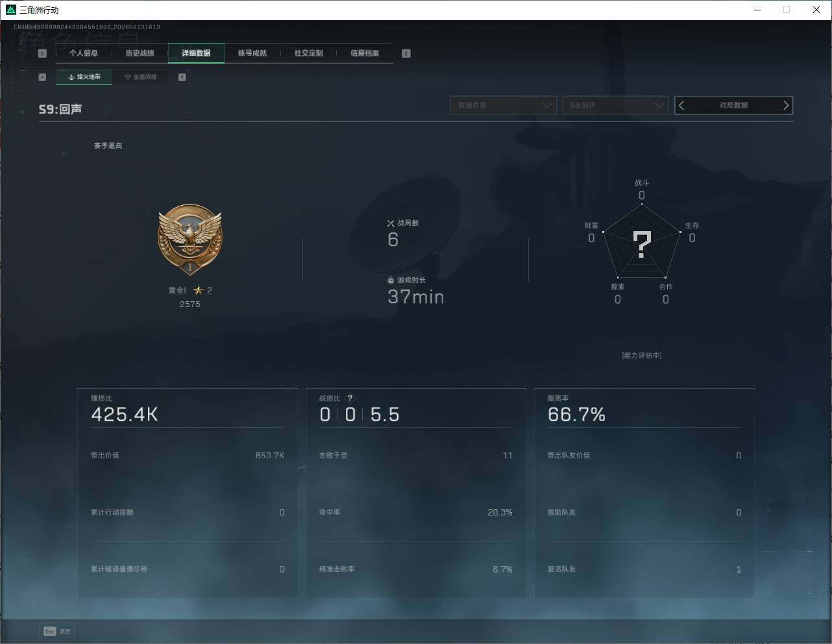
Task: Click the 战局数 value 6
Action: (x=393, y=240)
